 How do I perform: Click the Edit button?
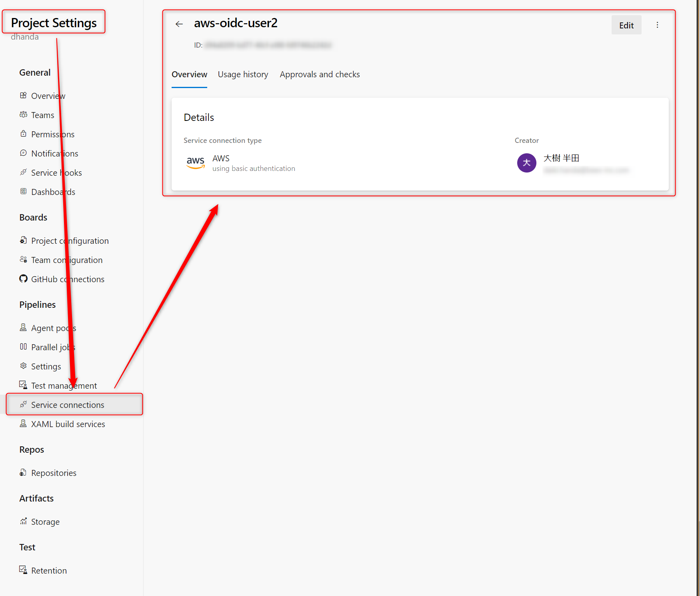click(x=626, y=25)
